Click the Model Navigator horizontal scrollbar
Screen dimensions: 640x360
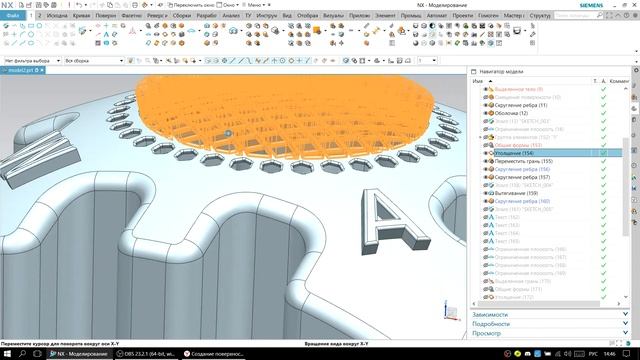539,304
